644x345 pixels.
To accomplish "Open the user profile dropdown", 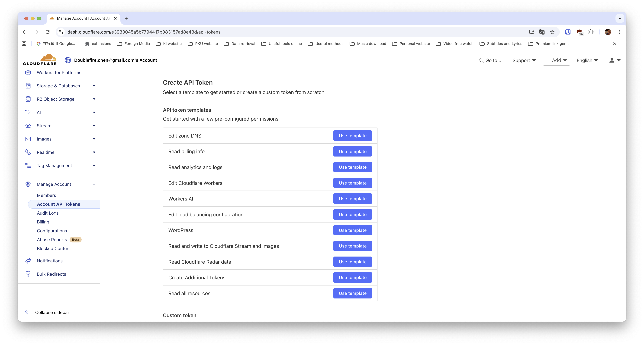I will pyautogui.click(x=615, y=60).
